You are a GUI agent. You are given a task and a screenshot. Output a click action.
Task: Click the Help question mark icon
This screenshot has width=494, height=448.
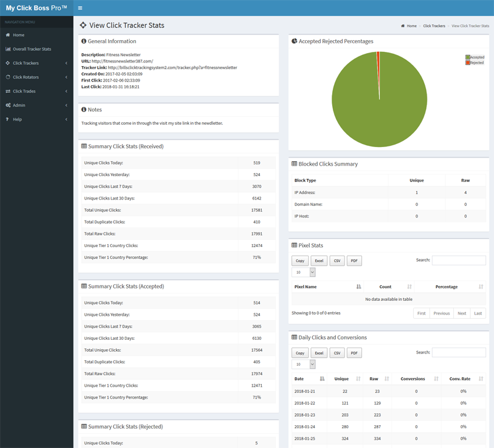coord(7,119)
